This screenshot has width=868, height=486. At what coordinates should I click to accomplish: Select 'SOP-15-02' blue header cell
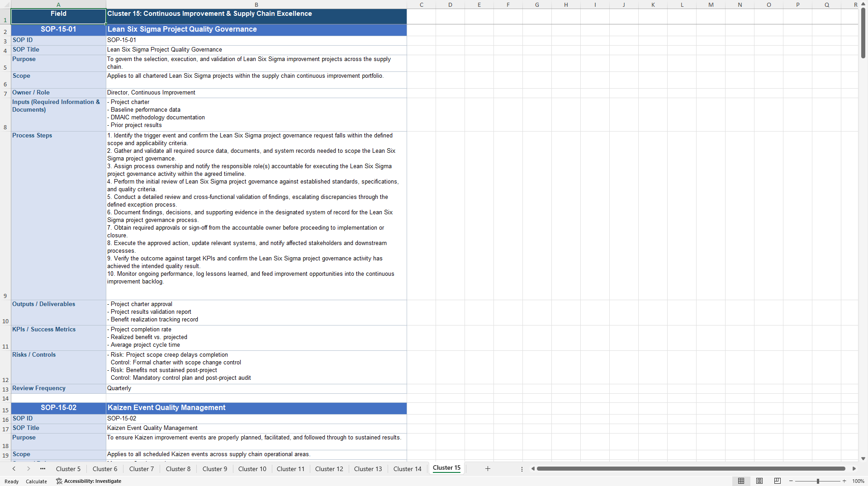click(58, 408)
